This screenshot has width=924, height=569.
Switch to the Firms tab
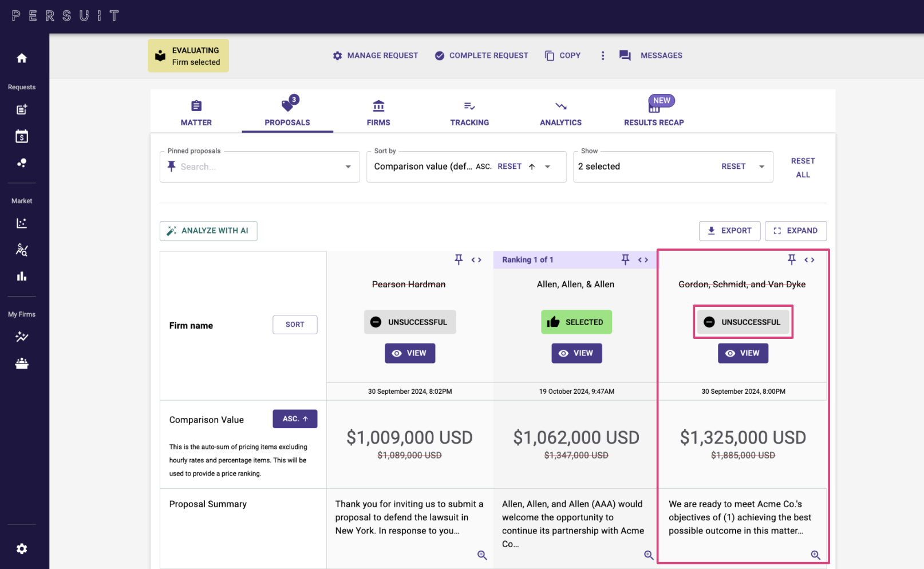[378, 113]
